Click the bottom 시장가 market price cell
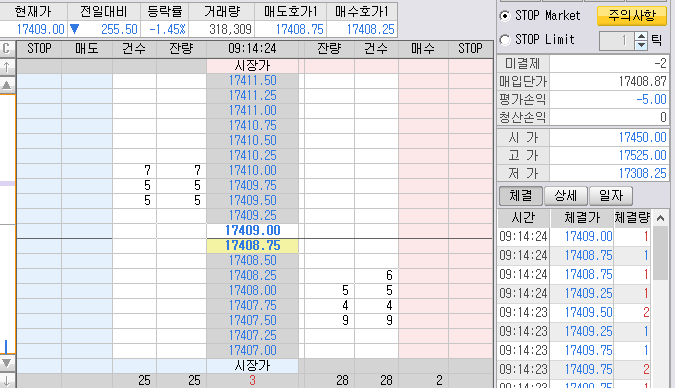The image size is (675, 388). coord(252,366)
